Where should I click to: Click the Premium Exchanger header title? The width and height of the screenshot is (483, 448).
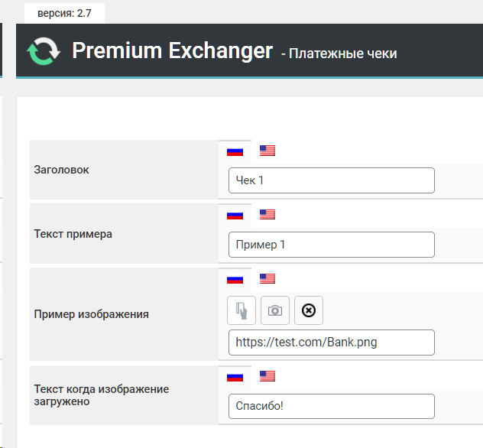[172, 51]
